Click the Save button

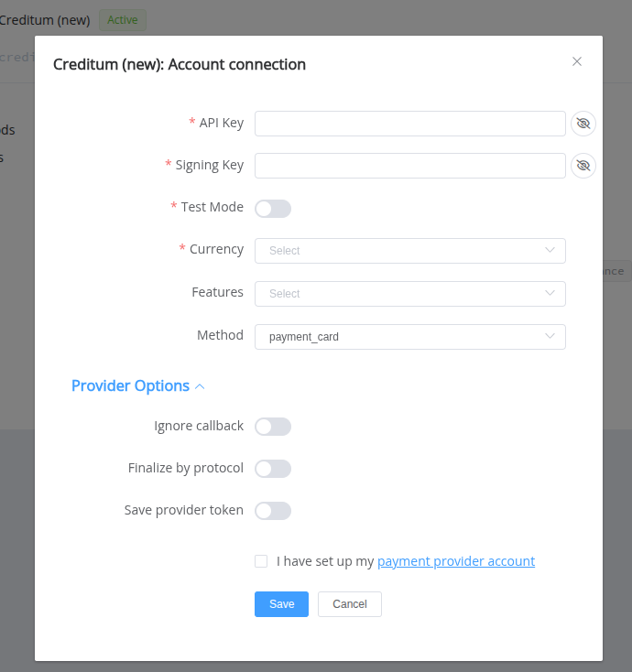(281, 604)
